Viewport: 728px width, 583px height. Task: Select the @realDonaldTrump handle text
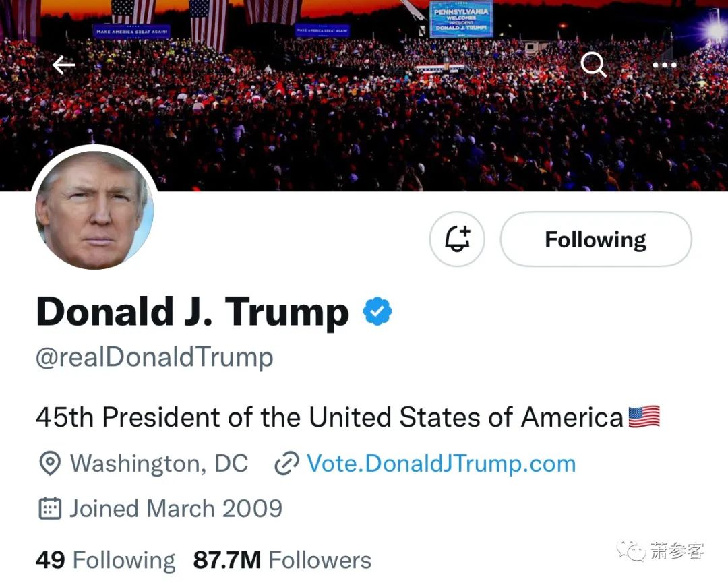[154, 357]
